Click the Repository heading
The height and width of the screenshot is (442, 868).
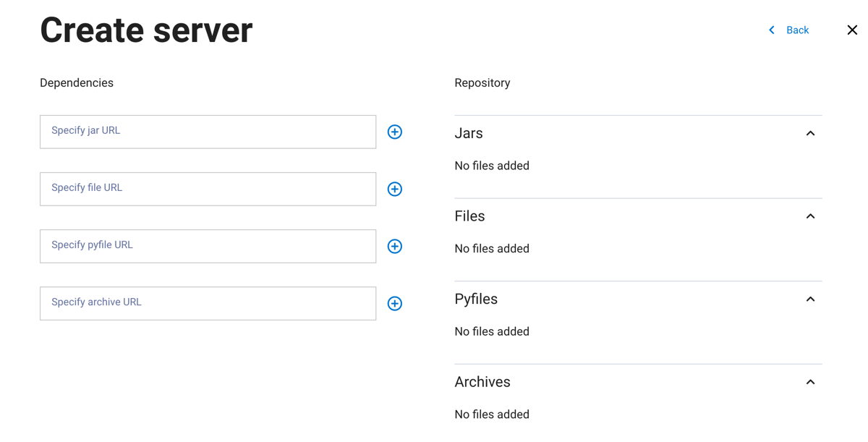[x=482, y=82]
